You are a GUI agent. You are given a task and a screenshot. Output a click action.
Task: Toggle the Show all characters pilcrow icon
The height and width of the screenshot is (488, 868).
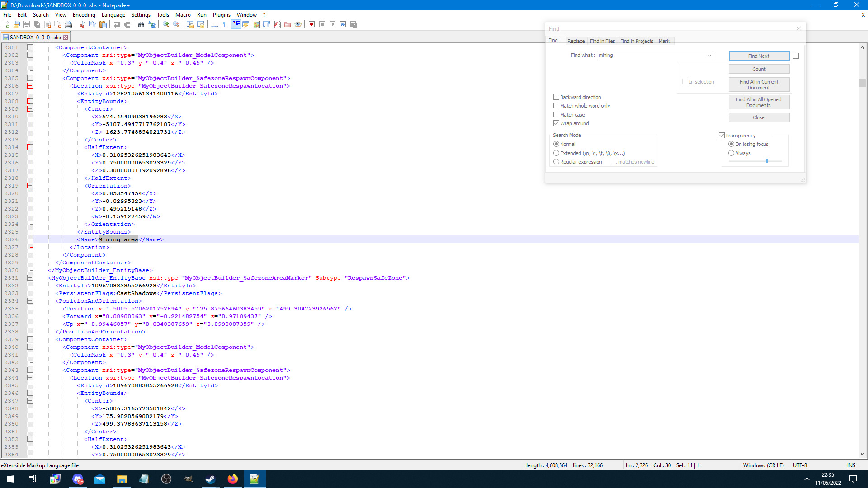click(x=225, y=24)
